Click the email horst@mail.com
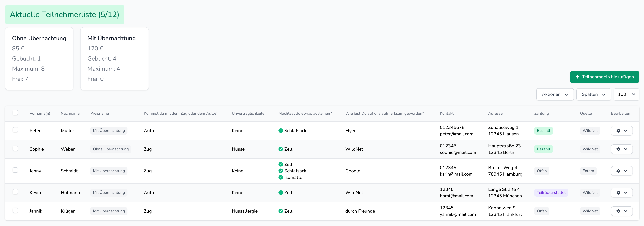Viewport: 644px width, 226px height. click(456, 196)
